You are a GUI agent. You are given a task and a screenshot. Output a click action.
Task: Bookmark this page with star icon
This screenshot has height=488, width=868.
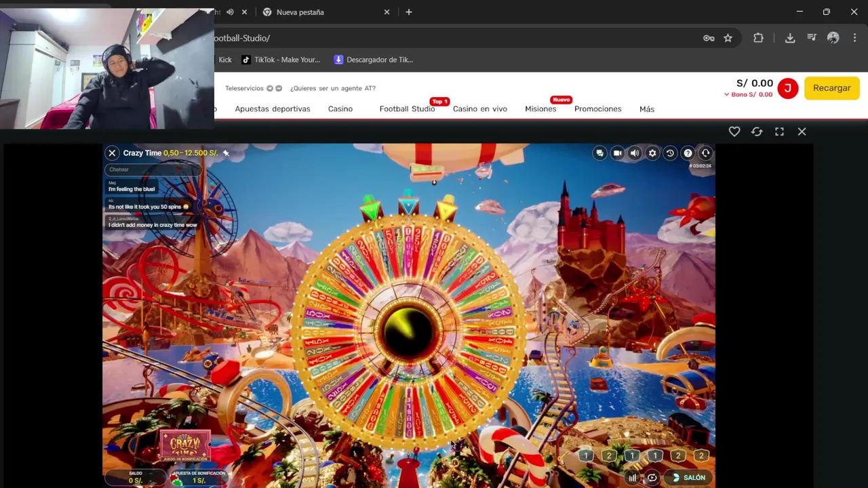click(x=728, y=38)
